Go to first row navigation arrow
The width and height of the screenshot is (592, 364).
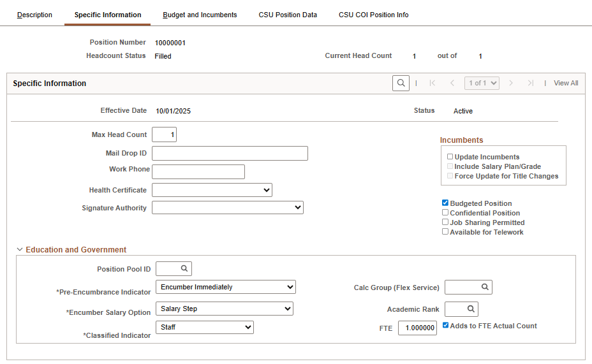click(433, 83)
